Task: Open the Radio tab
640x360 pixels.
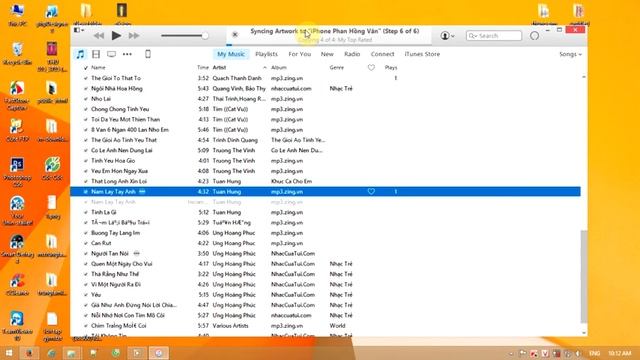Action: (352, 54)
